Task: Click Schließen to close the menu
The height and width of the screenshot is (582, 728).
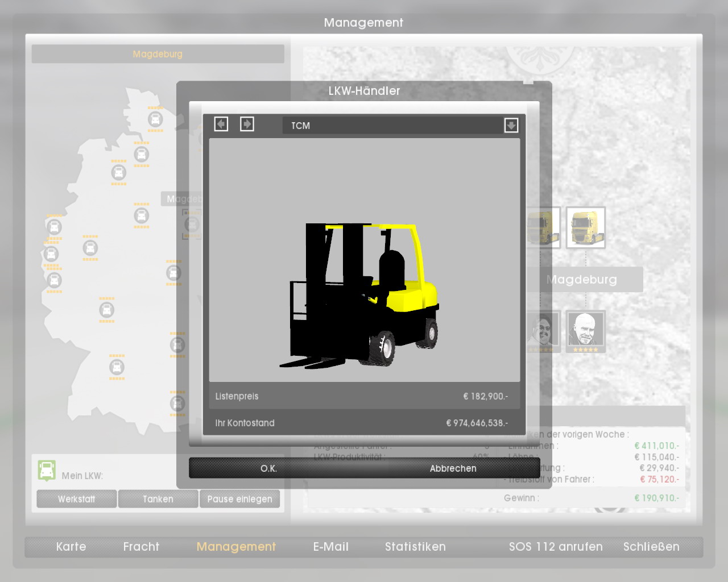Action: [651, 547]
